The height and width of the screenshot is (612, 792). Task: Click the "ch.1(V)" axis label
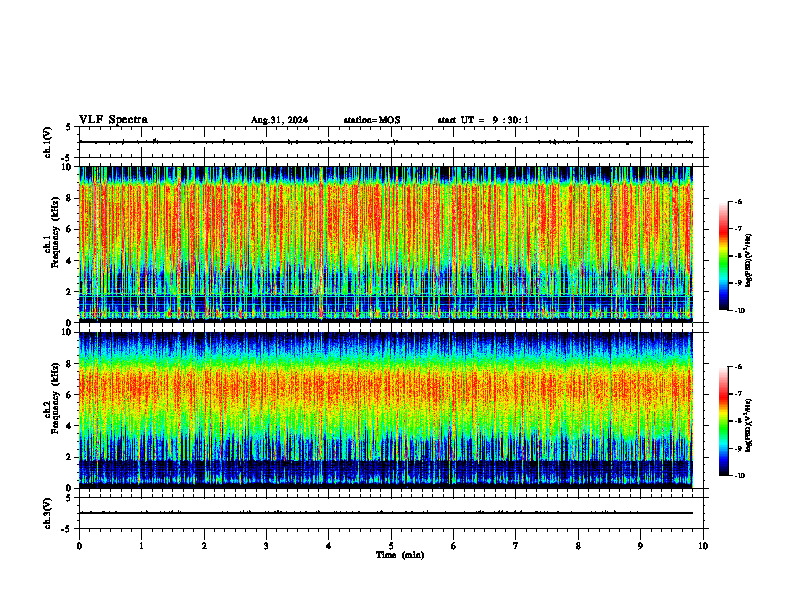pos(48,142)
